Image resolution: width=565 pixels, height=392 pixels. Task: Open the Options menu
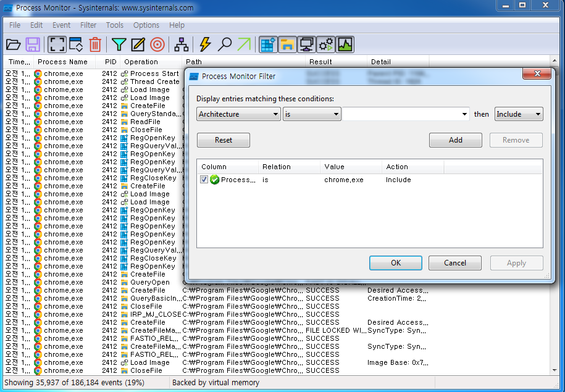pyautogui.click(x=146, y=25)
